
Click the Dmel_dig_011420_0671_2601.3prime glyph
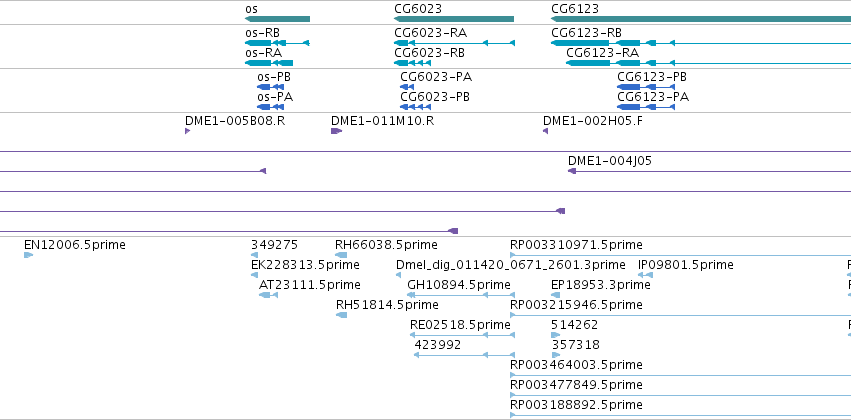[x=398, y=275]
